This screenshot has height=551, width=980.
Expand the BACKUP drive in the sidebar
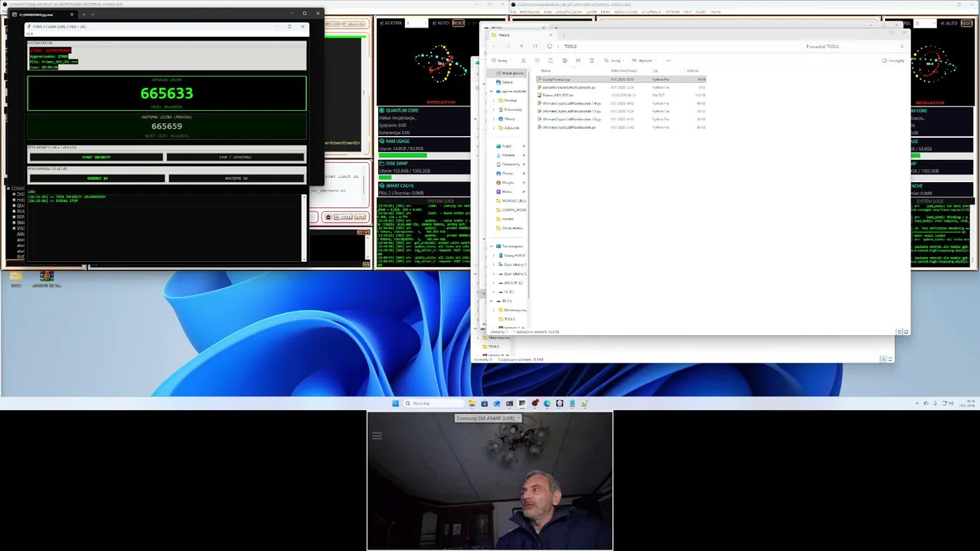(x=494, y=282)
